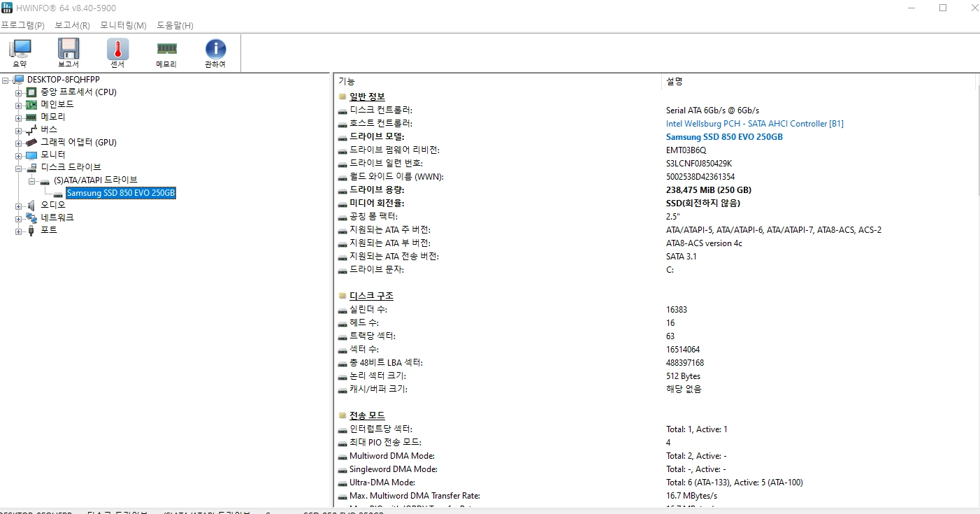Maximize the HWiNFO window
980x514 pixels.
[943, 8]
